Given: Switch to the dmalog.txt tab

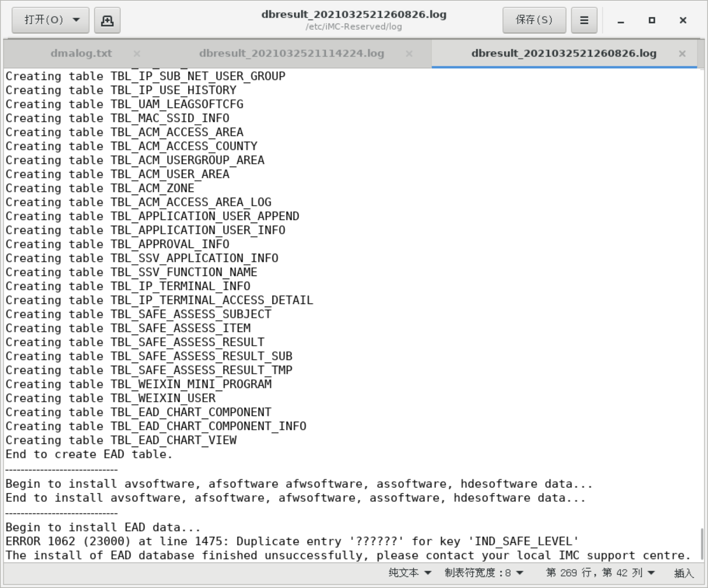Looking at the screenshot, I should click(x=81, y=53).
